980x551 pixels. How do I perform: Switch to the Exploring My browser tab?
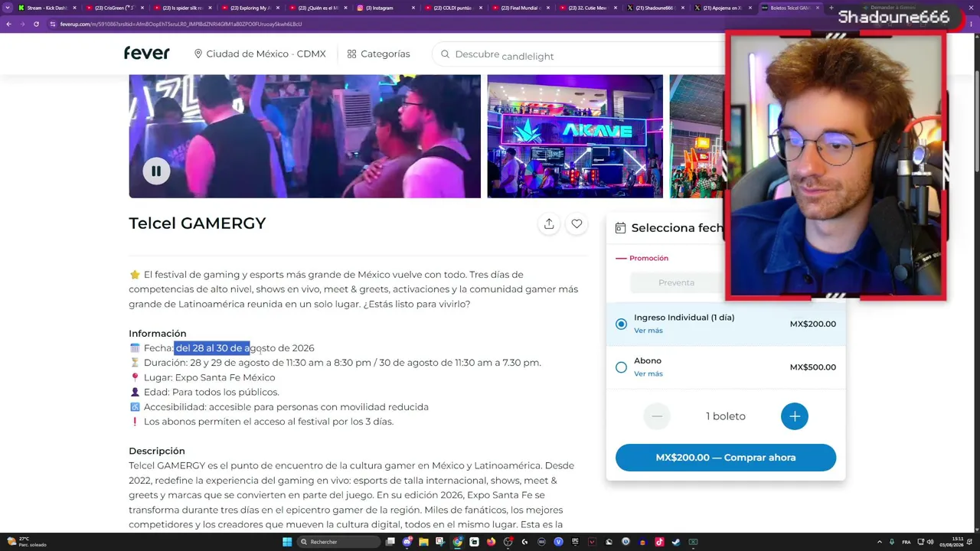(x=251, y=8)
